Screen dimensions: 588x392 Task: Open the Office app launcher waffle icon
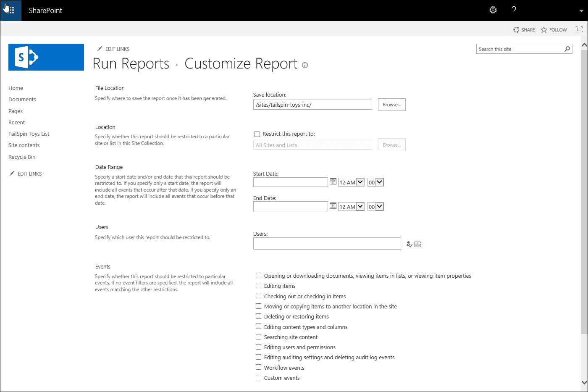(10, 10)
